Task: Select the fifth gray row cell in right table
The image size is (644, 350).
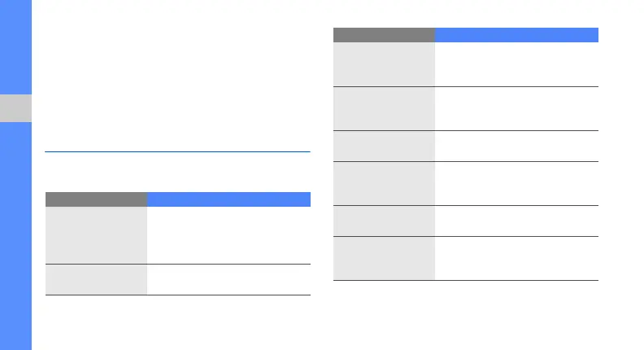Action: [384, 221]
